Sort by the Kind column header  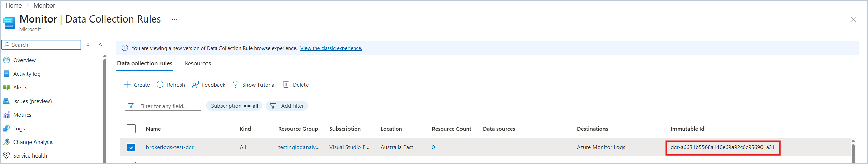245,129
